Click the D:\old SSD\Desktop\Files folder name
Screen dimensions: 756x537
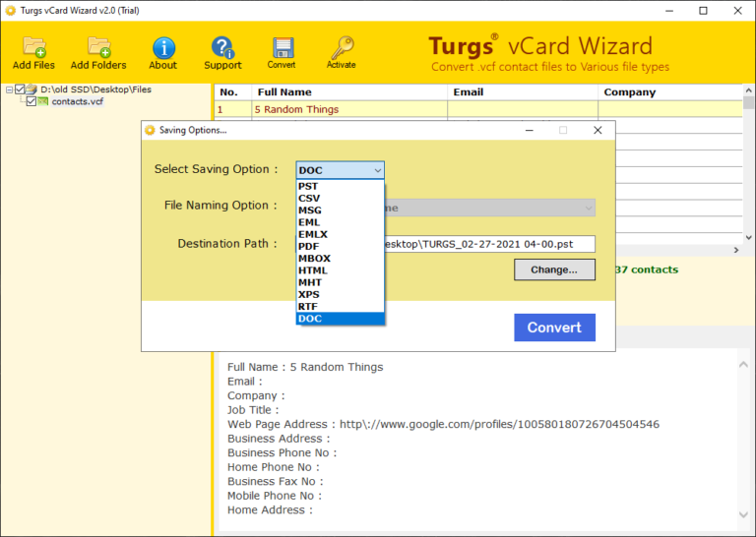pos(95,89)
